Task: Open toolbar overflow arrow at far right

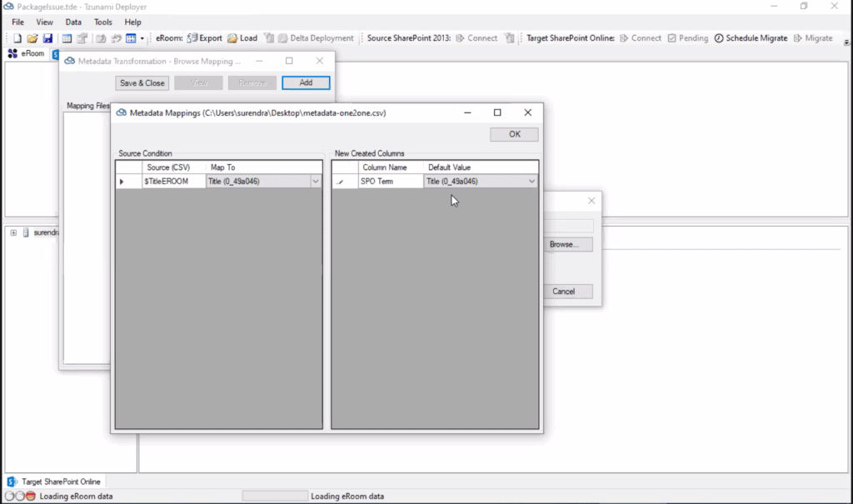Action: click(x=846, y=42)
